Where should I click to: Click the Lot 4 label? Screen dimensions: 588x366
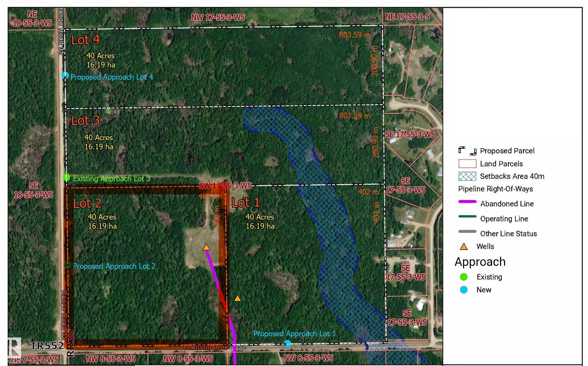[x=85, y=40]
